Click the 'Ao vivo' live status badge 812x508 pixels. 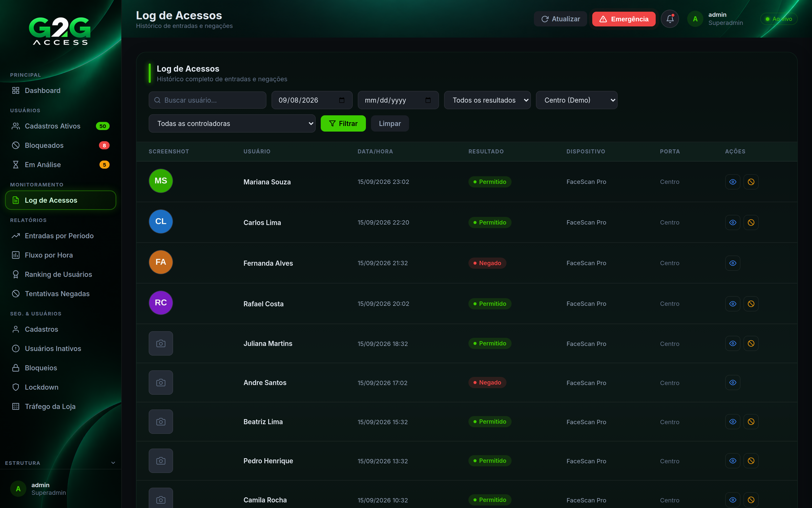pyautogui.click(x=779, y=19)
